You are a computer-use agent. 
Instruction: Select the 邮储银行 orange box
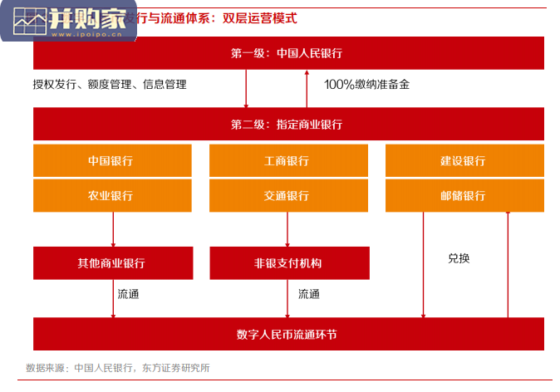pos(464,196)
